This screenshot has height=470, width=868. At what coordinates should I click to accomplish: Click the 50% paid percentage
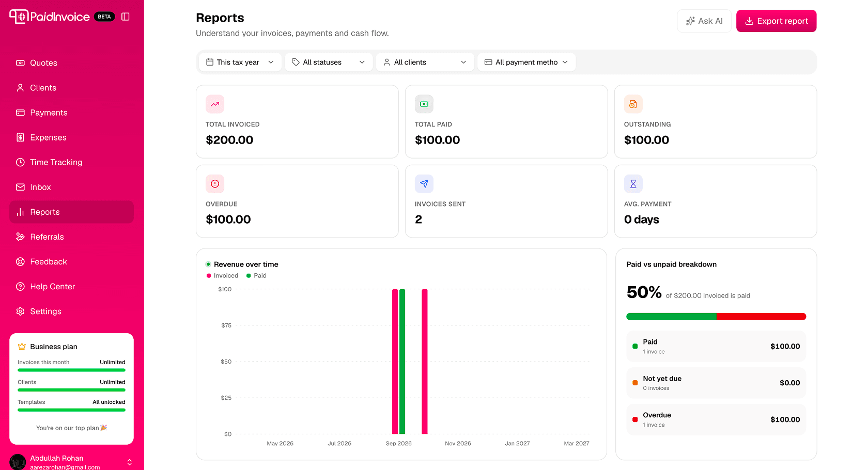coord(644,292)
